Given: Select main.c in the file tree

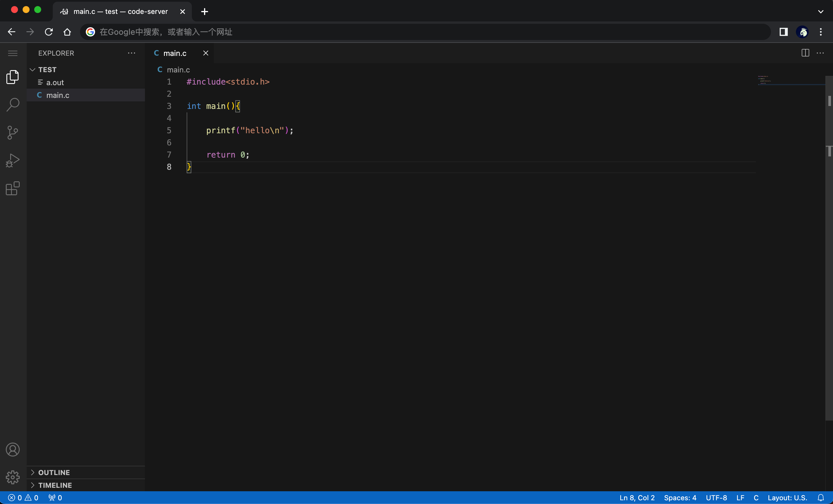Looking at the screenshot, I should point(86,95).
